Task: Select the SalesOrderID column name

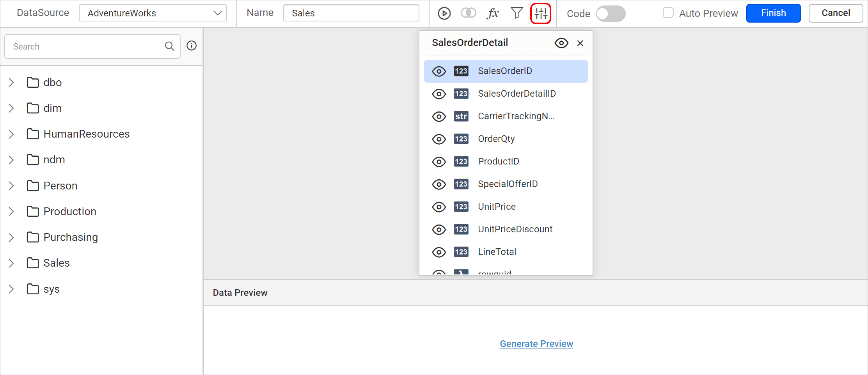Action: pos(505,71)
